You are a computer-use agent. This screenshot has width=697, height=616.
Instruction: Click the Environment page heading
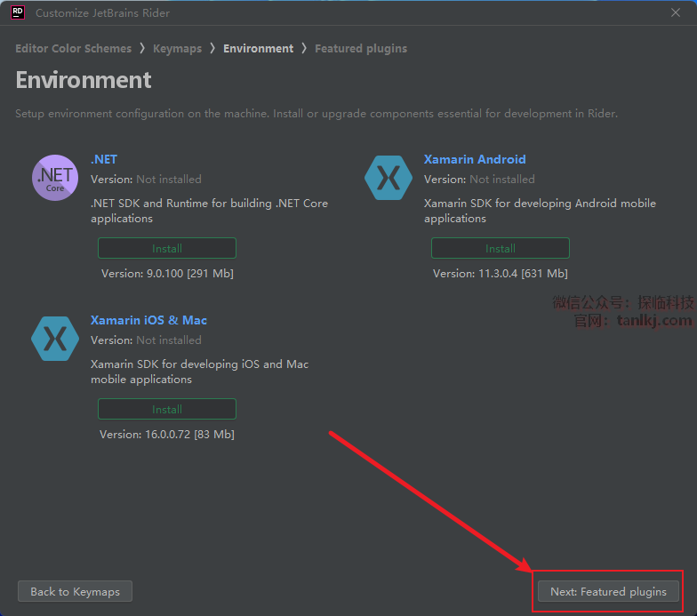click(x=84, y=80)
